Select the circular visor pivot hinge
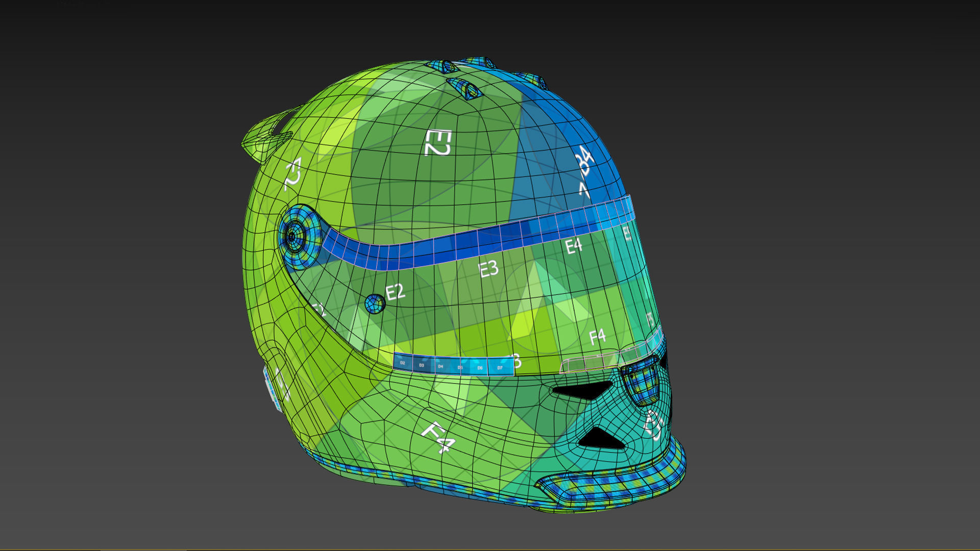 293,236
